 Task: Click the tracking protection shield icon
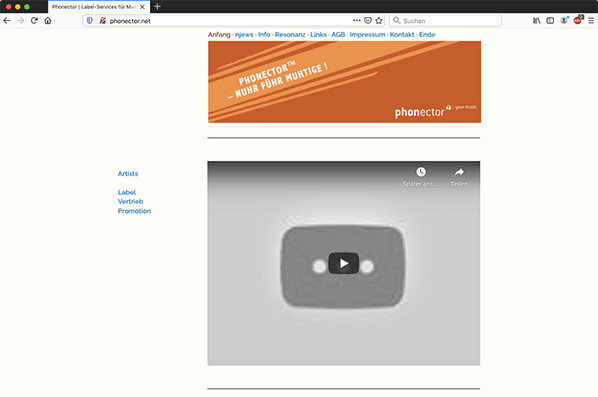point(90,21)
